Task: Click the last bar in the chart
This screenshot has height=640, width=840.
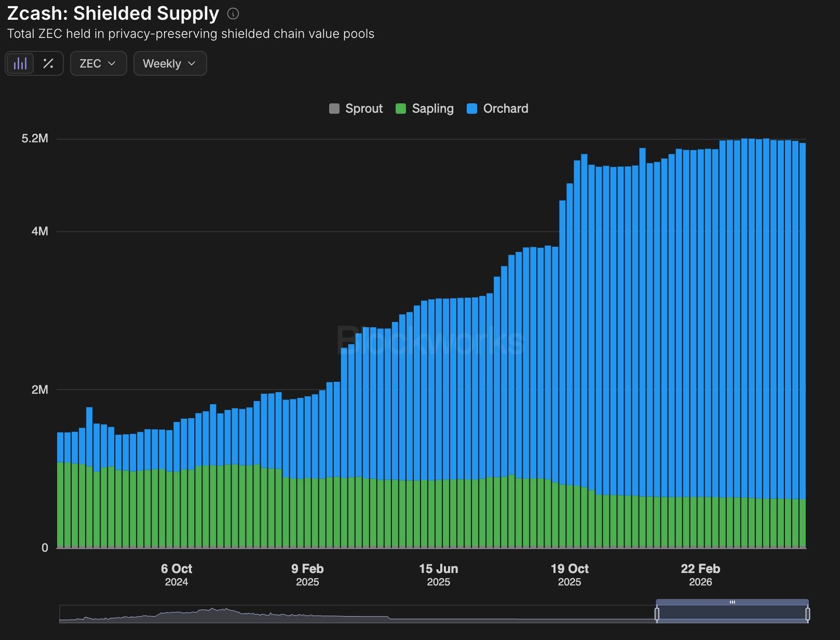Action: [x=803, y=345]
